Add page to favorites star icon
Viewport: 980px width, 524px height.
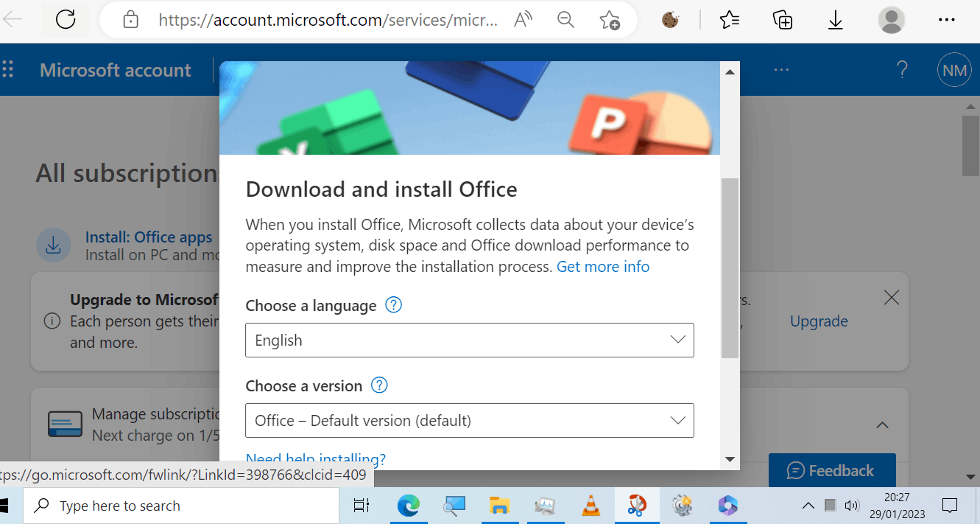609,20
